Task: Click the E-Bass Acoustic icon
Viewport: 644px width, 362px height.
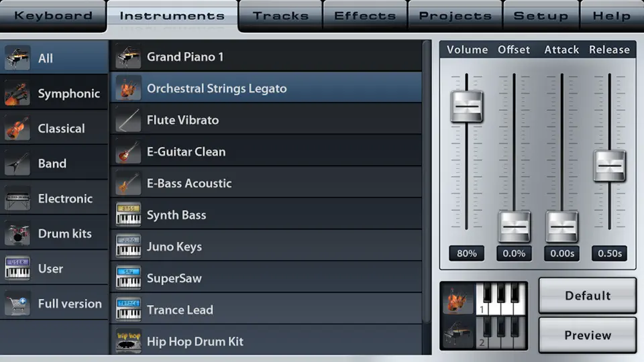Action: 128,183
